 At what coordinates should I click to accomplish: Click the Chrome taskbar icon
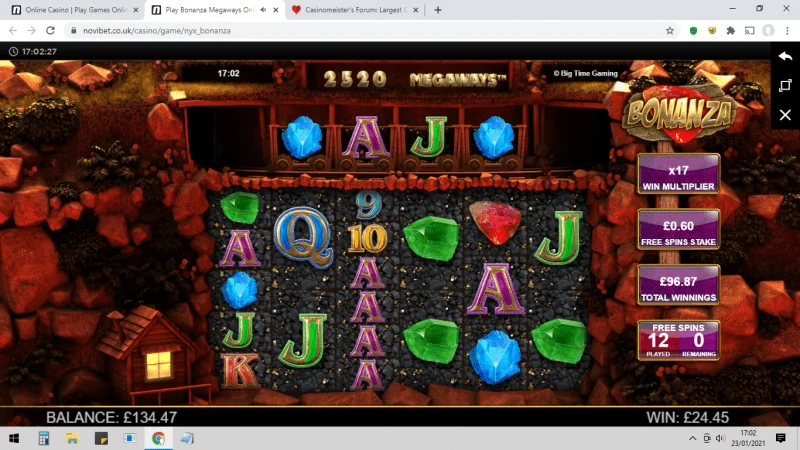(159, 438)
